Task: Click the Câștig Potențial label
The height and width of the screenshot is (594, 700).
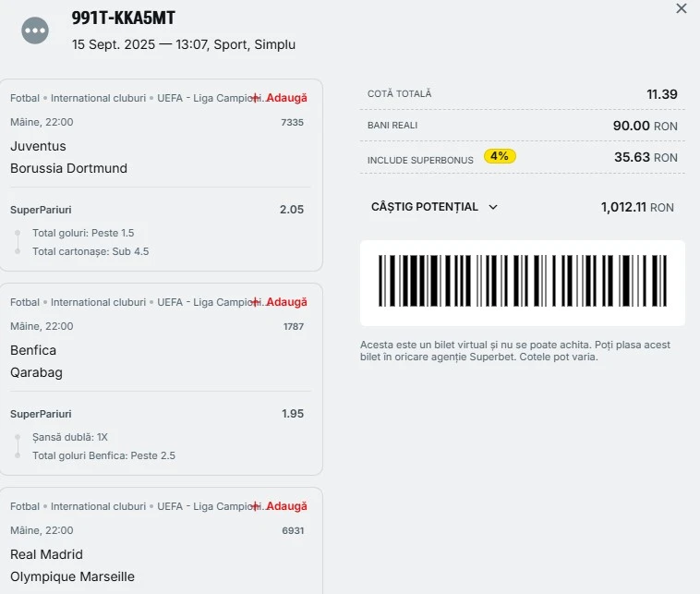Action: [425, 207]
